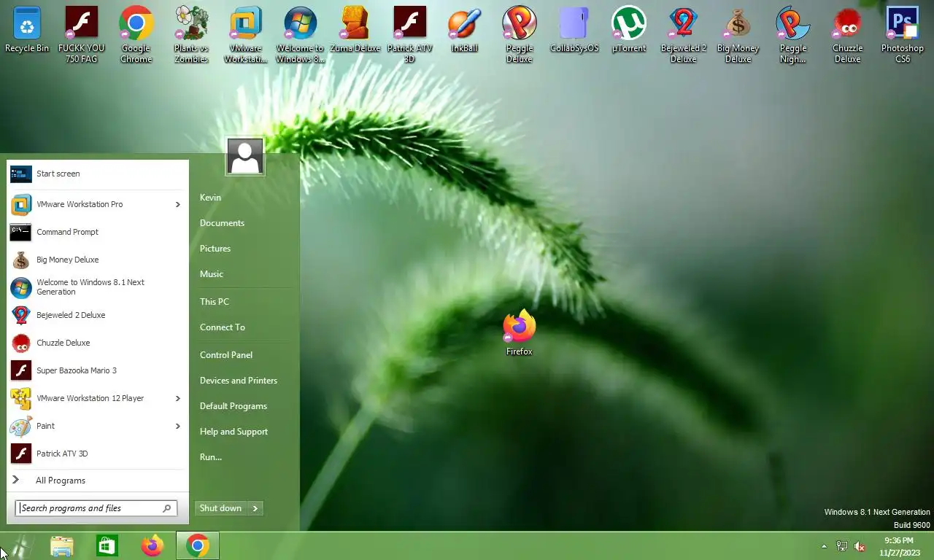934x560 pixels.
Task: Open the Shut down options arrow
Action: coord(255,508)
